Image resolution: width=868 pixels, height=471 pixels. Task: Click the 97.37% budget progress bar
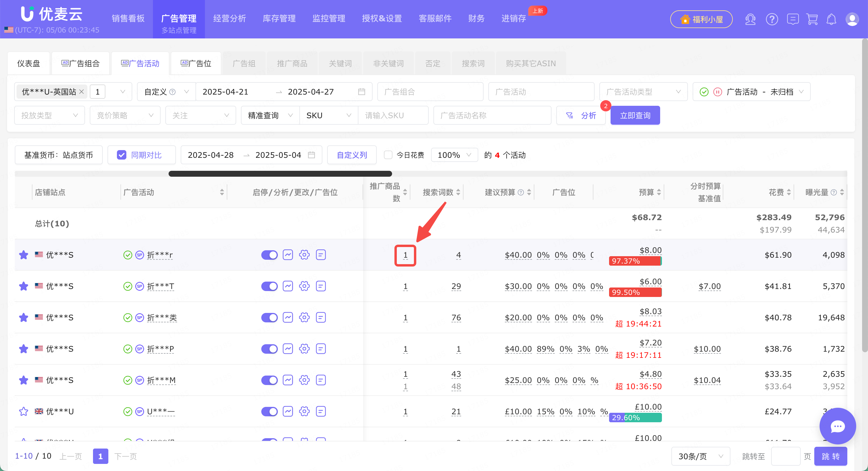click(635, 261)
